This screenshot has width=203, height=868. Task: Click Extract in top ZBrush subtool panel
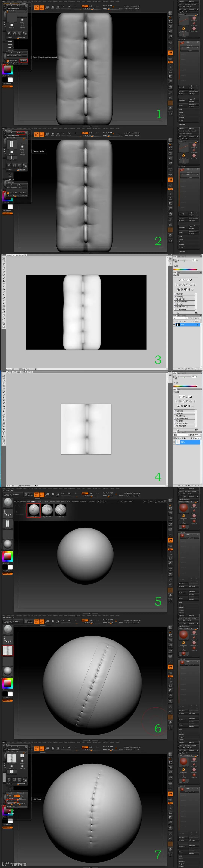181,120
